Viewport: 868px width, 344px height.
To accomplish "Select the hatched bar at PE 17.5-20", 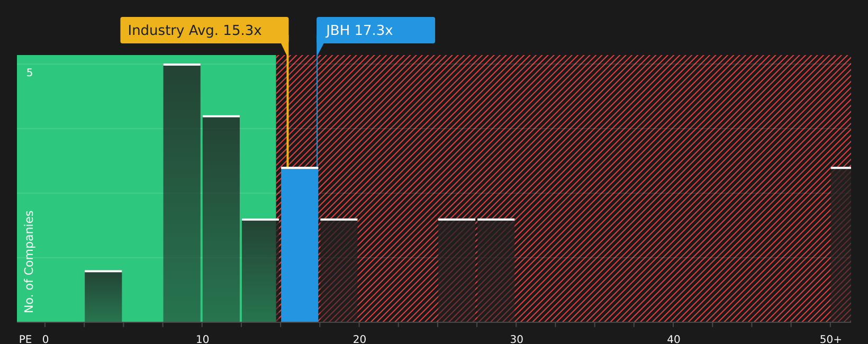I will (339, 270).
